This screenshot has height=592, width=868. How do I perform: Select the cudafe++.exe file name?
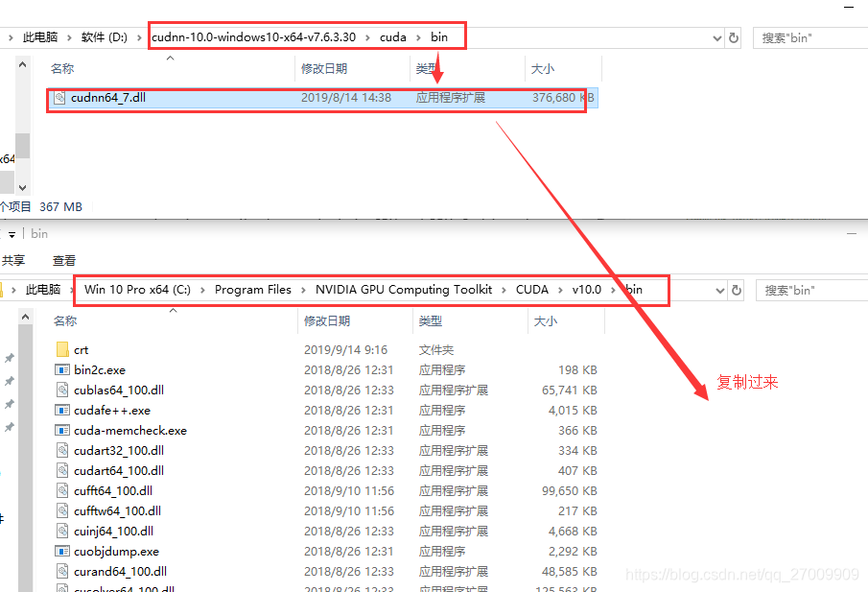point(112,411)
